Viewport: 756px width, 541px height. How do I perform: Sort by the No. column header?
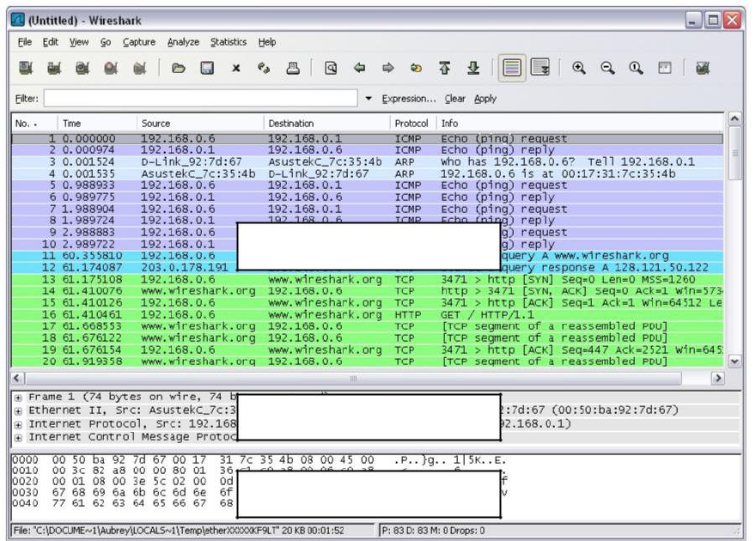[34, 124]
